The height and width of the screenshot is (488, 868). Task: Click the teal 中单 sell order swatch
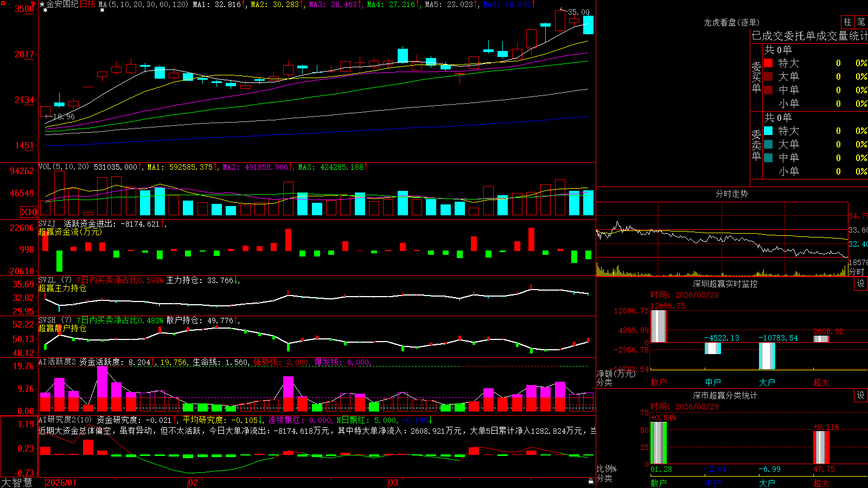(x=768, y=158)
